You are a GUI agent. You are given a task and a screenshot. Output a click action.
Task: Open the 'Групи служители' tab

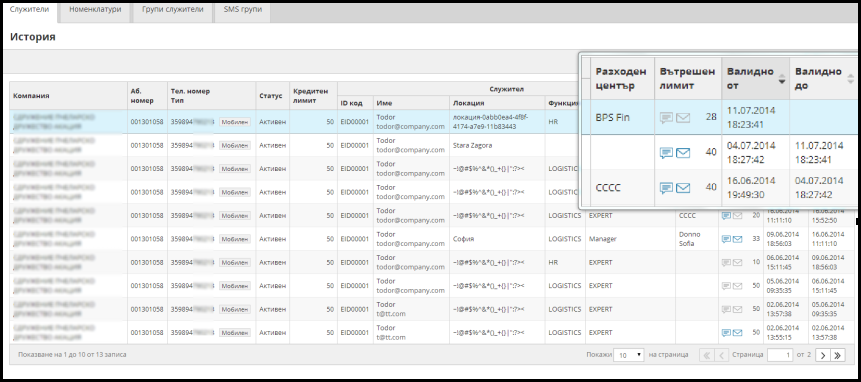point(172,10)
